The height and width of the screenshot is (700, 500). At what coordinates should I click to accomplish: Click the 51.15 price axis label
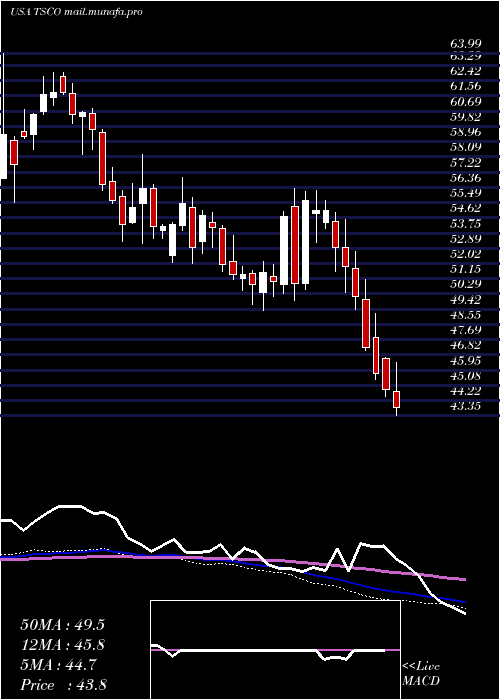tap(466, 269)
